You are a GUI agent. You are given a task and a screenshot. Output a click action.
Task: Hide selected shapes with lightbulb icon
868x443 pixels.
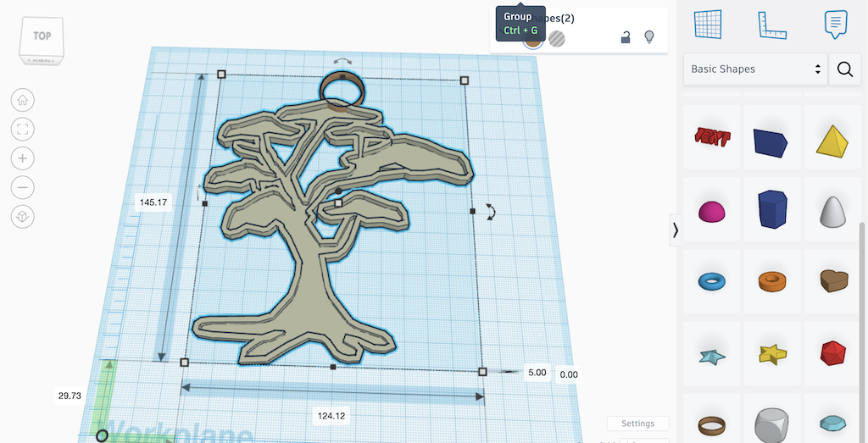pos(649,37)
